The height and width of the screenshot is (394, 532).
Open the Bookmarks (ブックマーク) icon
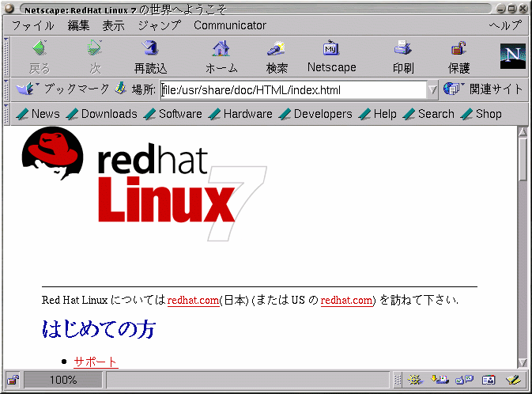pyautogui.click(x=25, y=89)
